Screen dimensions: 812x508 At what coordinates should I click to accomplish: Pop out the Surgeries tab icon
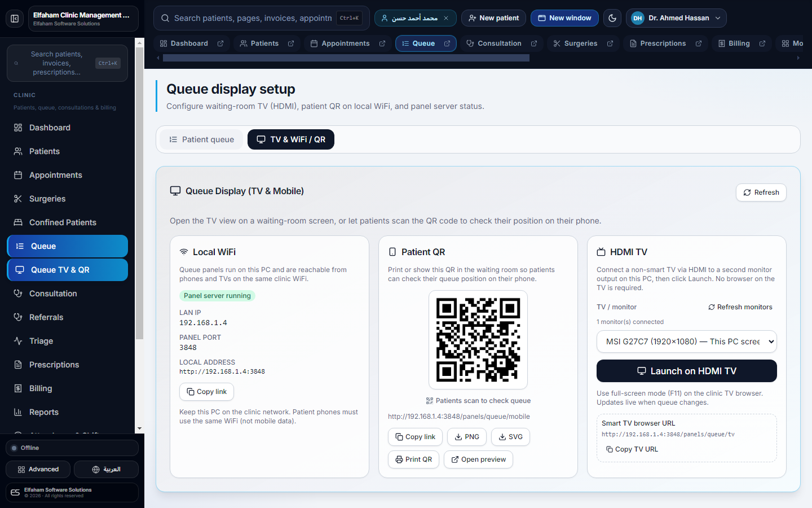[610, 43]
